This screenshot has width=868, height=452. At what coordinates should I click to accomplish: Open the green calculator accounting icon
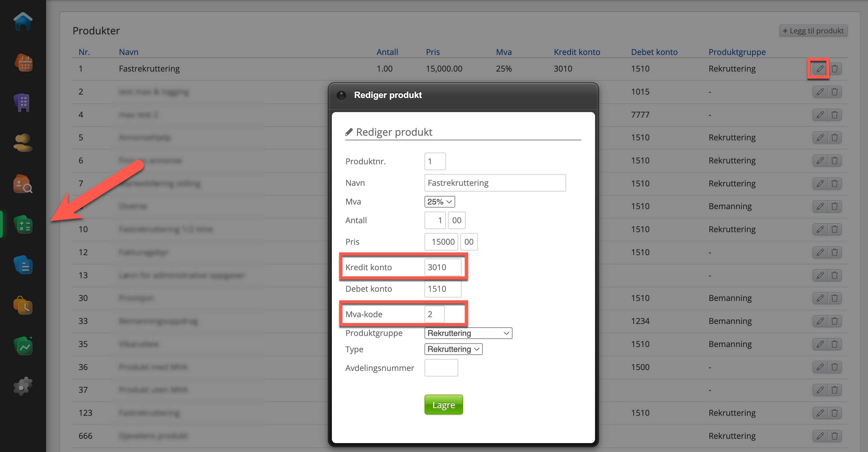(23, 225)
